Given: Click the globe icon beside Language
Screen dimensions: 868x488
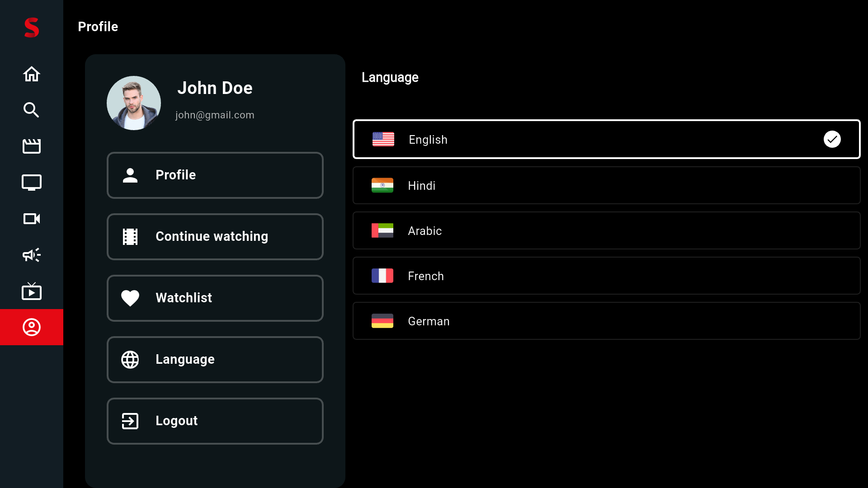Looking at the screenshot, I should 130,360.
